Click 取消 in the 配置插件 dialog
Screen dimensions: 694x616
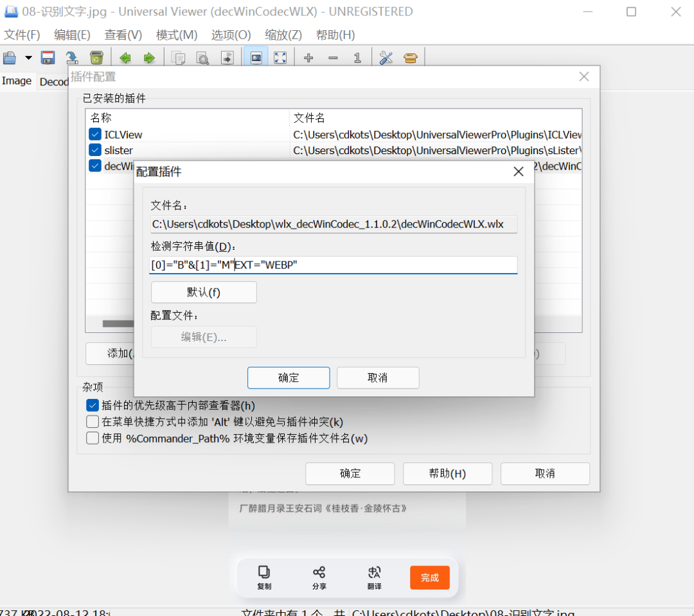click(378, 378)
